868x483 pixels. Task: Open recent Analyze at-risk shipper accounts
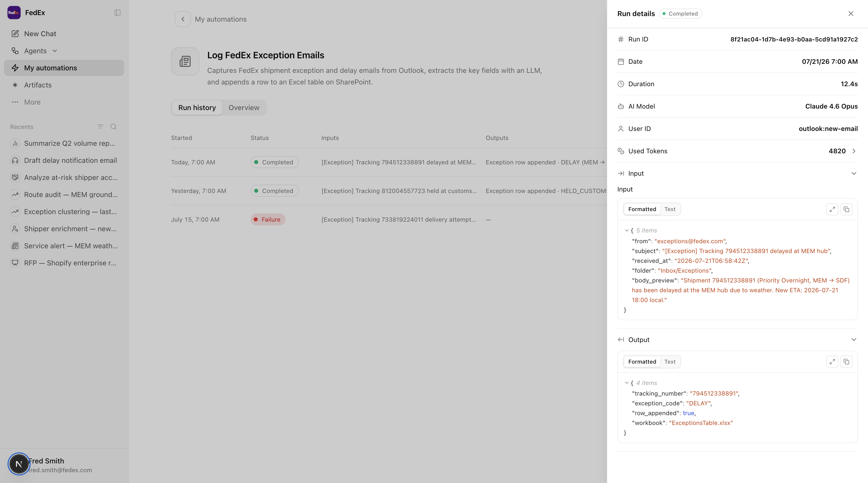pyautogui.click(x=64, y=178)
